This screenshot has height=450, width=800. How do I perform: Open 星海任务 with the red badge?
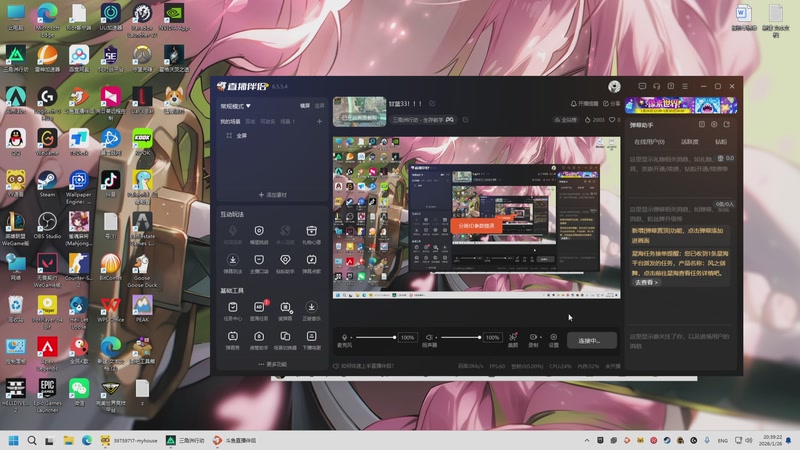(x=259, y=311)
